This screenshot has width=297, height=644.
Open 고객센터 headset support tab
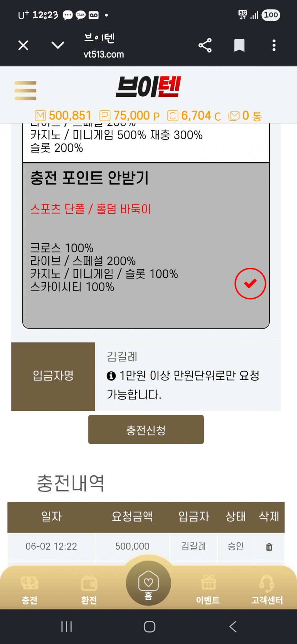[267, 590]
